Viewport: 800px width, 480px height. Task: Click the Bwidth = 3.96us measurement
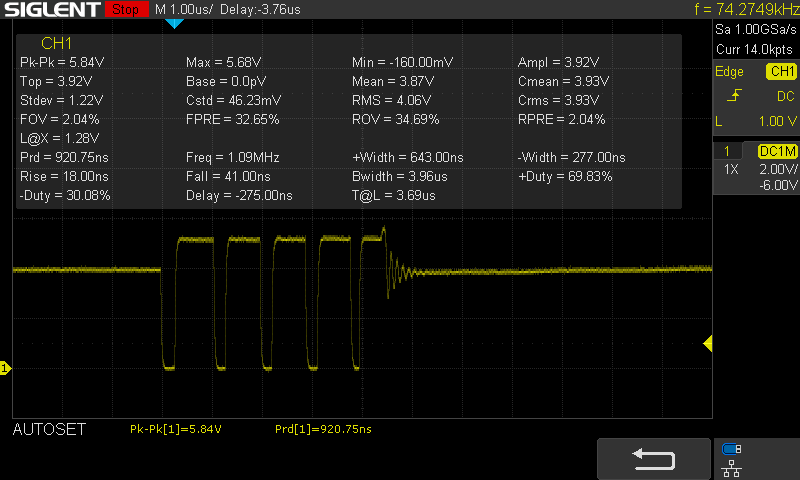[x=400, y=176]
